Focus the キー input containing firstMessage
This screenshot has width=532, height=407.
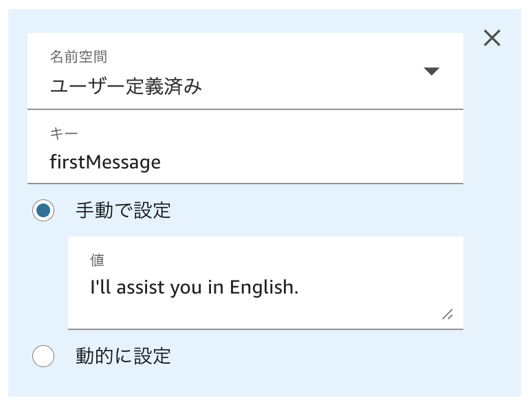245,162
